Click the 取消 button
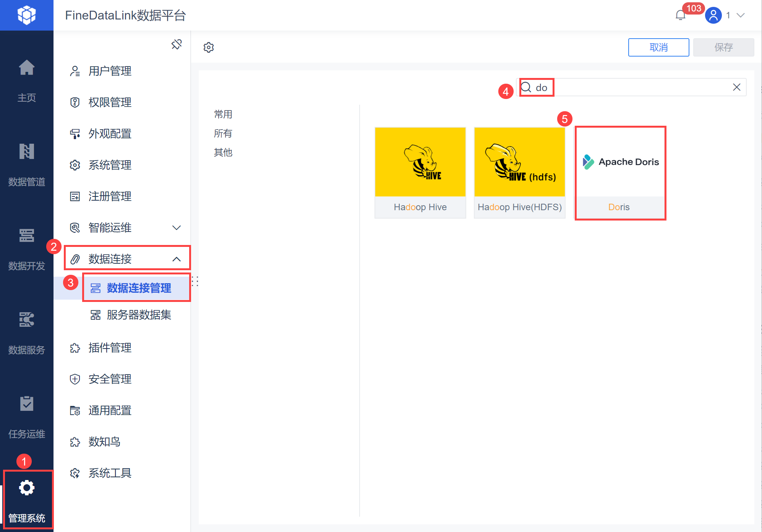762x532 pixels. click(x=658, y=47)
